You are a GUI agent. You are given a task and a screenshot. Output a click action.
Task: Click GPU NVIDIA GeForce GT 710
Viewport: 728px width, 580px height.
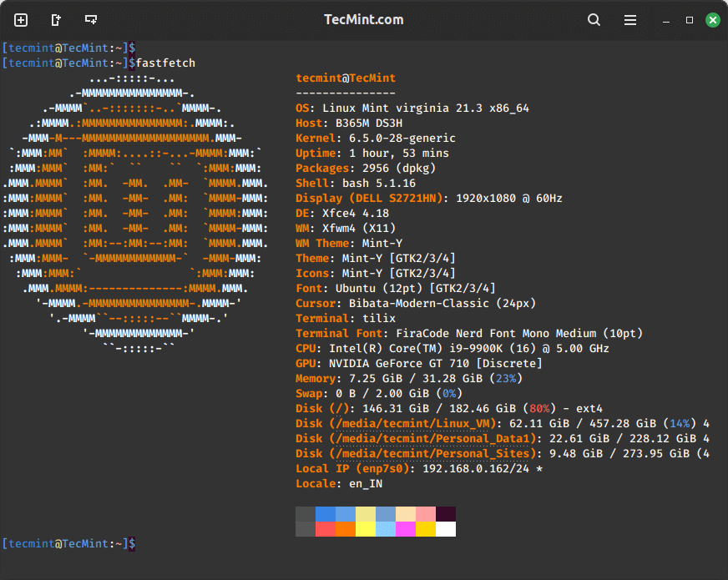(x=419, y=364)
